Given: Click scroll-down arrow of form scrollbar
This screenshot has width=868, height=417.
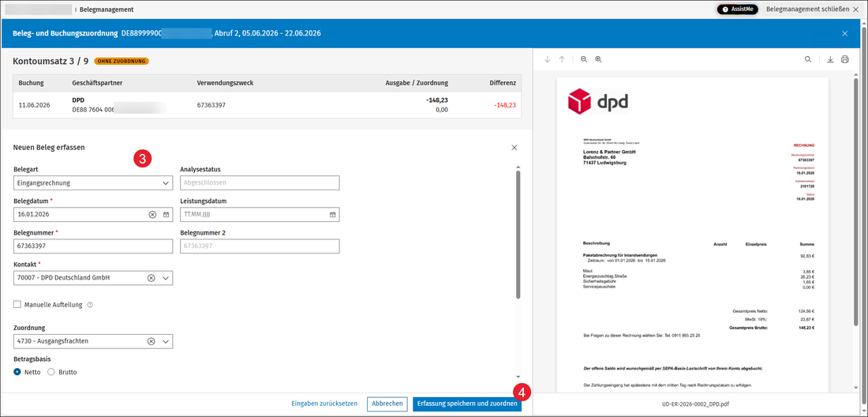Looking at the screenshot, I should 518,378.
